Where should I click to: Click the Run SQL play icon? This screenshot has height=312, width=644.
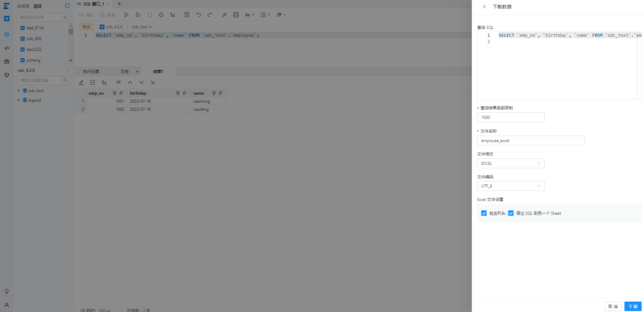(126, 15)
